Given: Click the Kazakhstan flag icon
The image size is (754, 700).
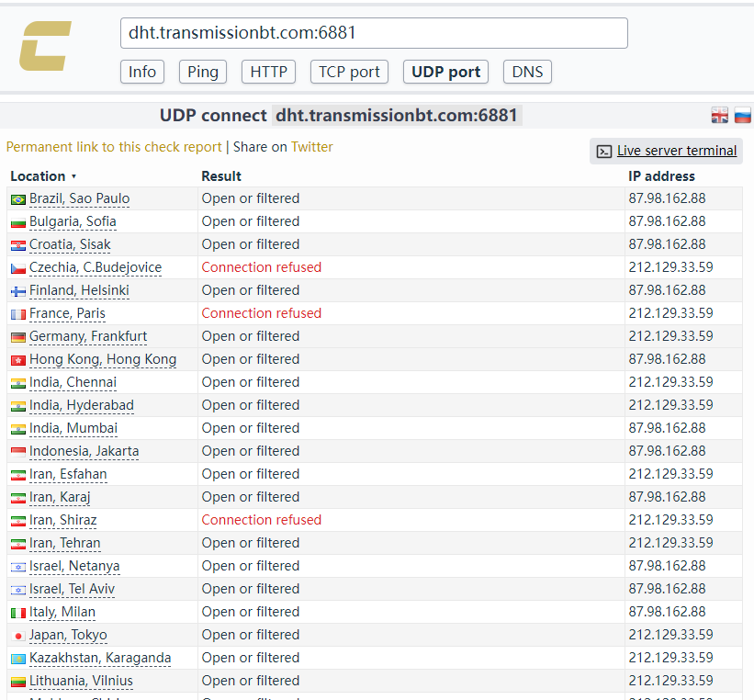Looking at the screenshot, I should 18,659.
